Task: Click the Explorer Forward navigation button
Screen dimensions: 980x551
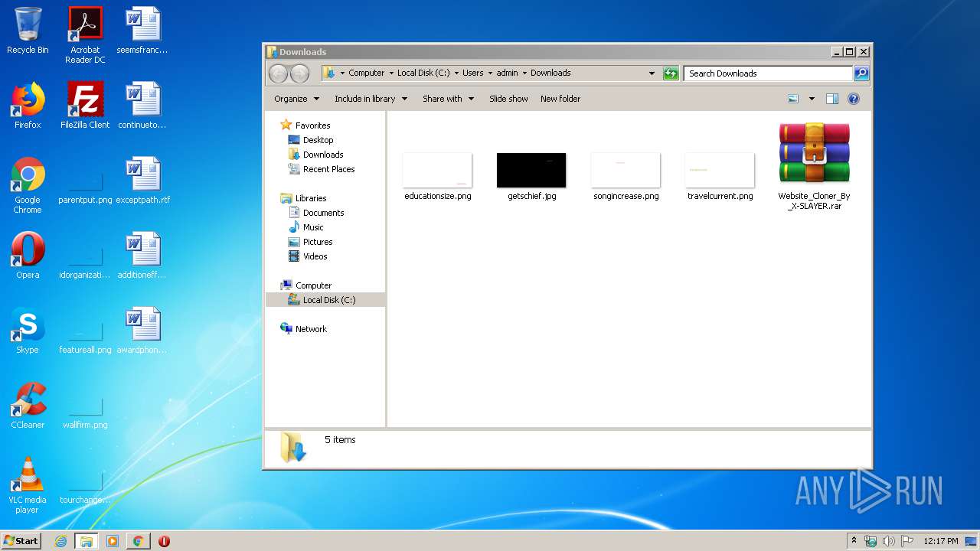Action: pos(299,73)
